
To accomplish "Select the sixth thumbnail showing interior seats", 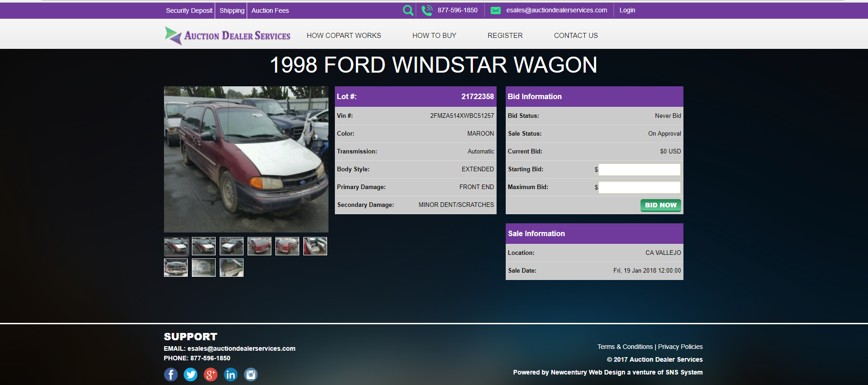I will coord(315,246).
